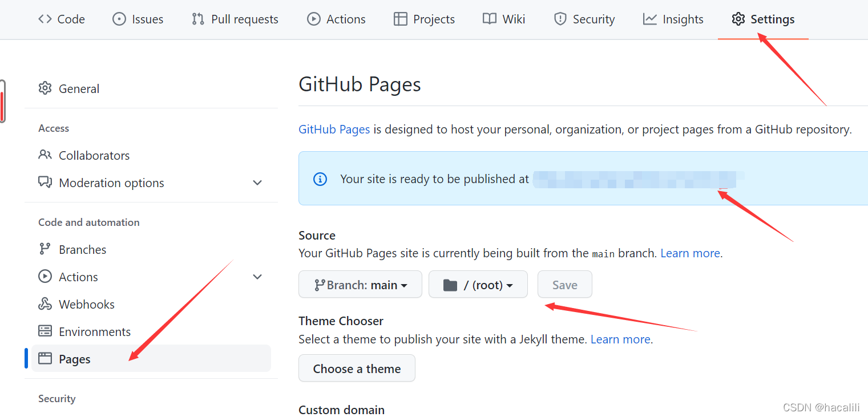Click the Insights graph icon
Viewport: 868px width, 417px height.
(x=649, y=19)
